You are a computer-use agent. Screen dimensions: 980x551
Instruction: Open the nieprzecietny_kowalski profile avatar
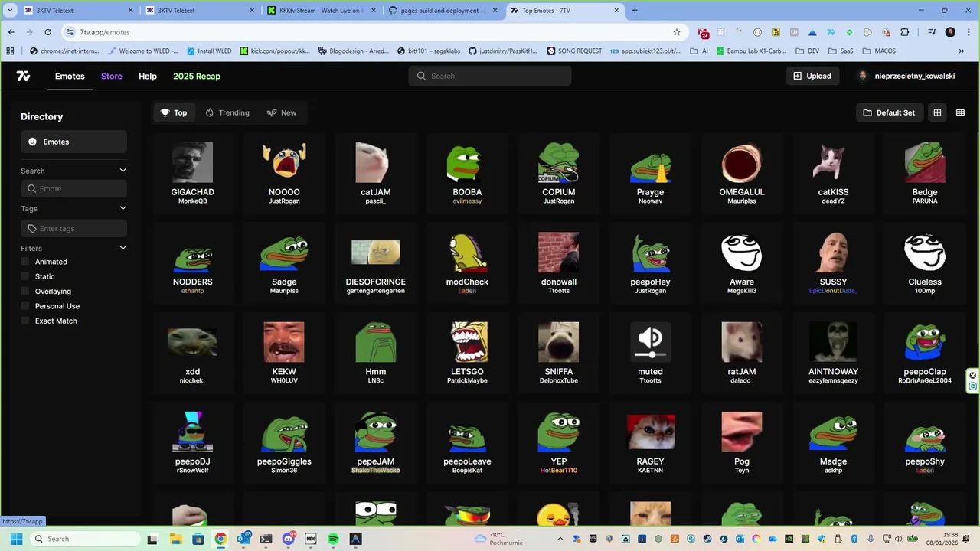point(863,76)
